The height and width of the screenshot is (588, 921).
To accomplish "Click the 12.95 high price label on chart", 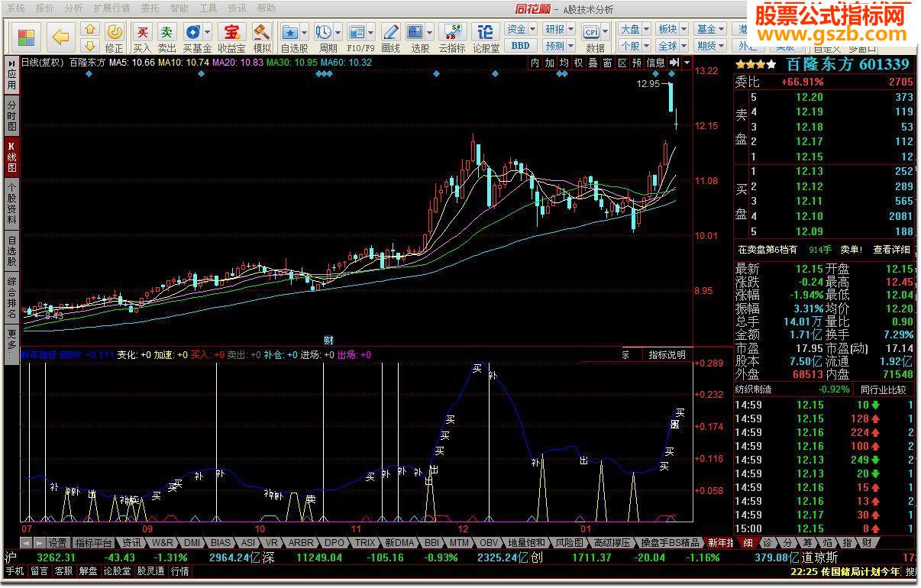I will [648, 84].
